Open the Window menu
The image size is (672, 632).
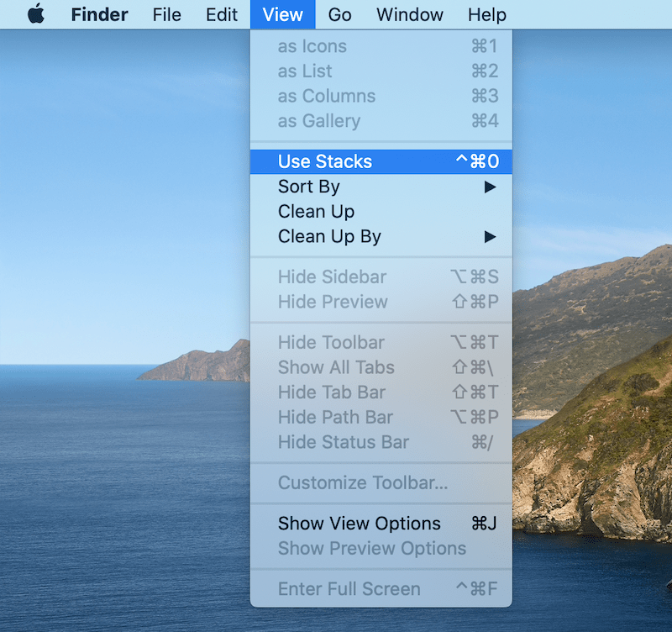click(x=410, y=14)
